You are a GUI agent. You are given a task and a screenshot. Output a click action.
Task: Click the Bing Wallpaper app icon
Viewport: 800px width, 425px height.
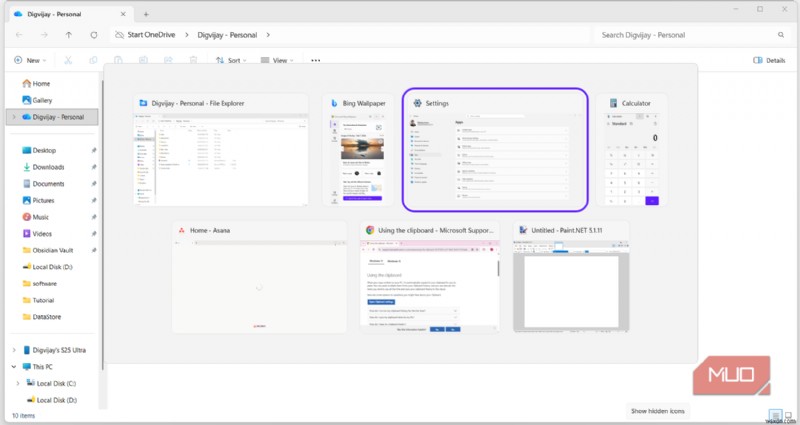click(334, 103)
